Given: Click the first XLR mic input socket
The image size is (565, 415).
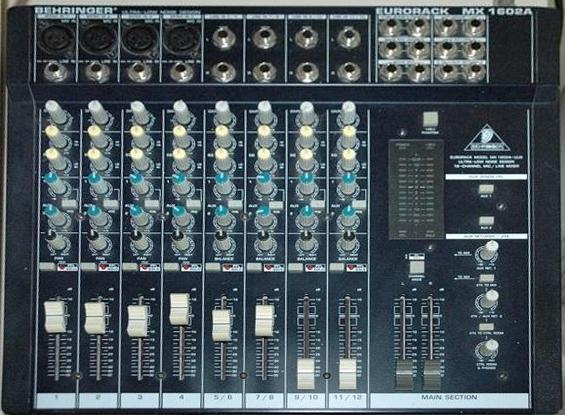Looking at the screenshot, I should click(x=57, y=39).
